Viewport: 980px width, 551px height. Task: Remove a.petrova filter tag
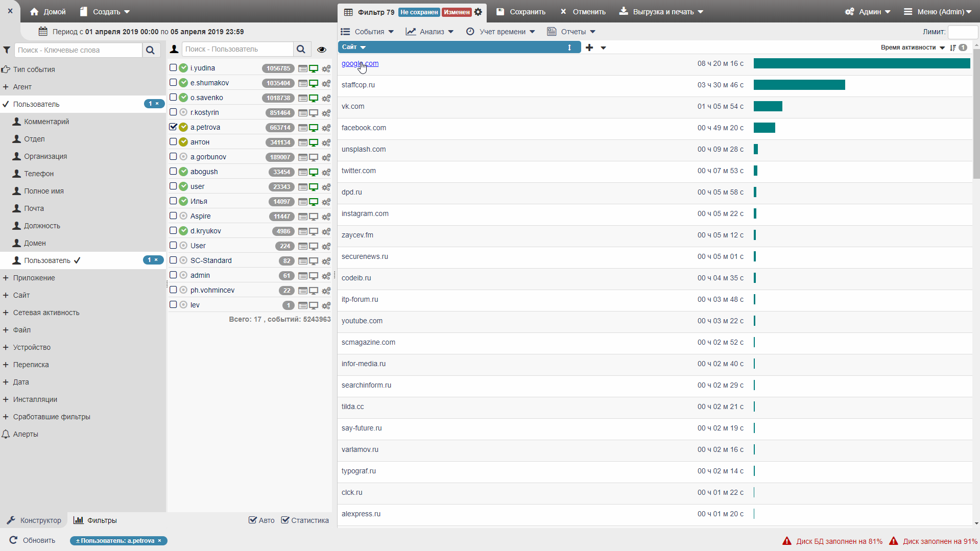(160, 541)
